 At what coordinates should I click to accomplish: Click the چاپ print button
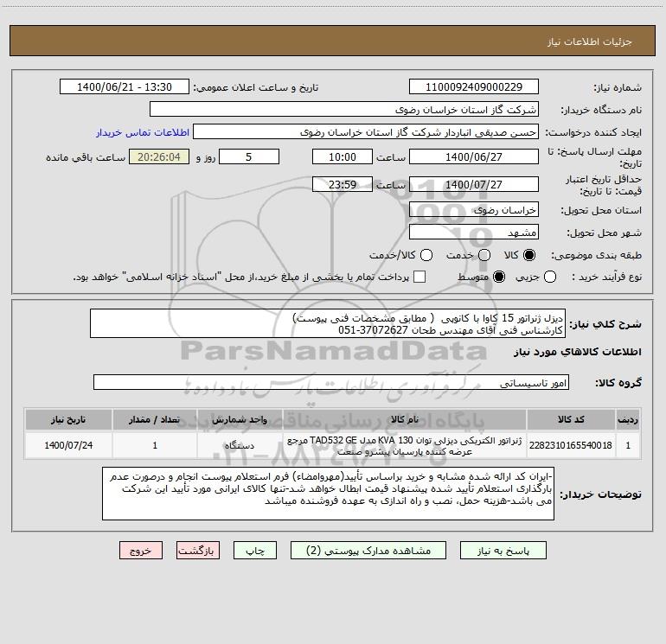click(255, 551)
